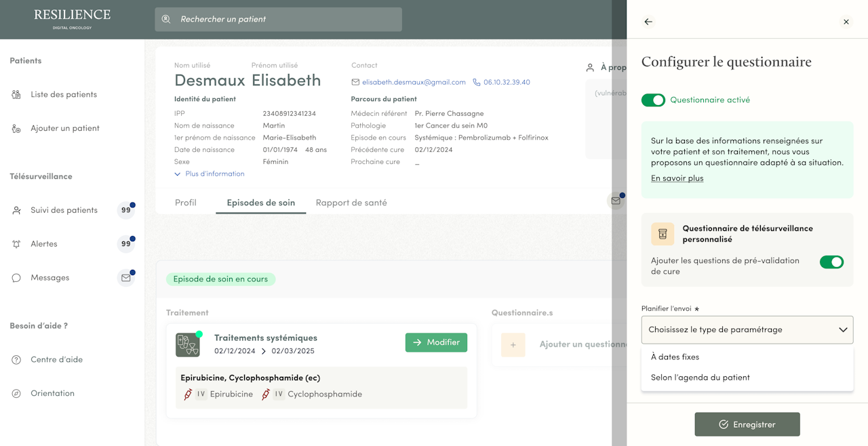This screenshot has width=868, height=446.
Task: Click the Messages speech bubble icon
Action: click(16, 279)
